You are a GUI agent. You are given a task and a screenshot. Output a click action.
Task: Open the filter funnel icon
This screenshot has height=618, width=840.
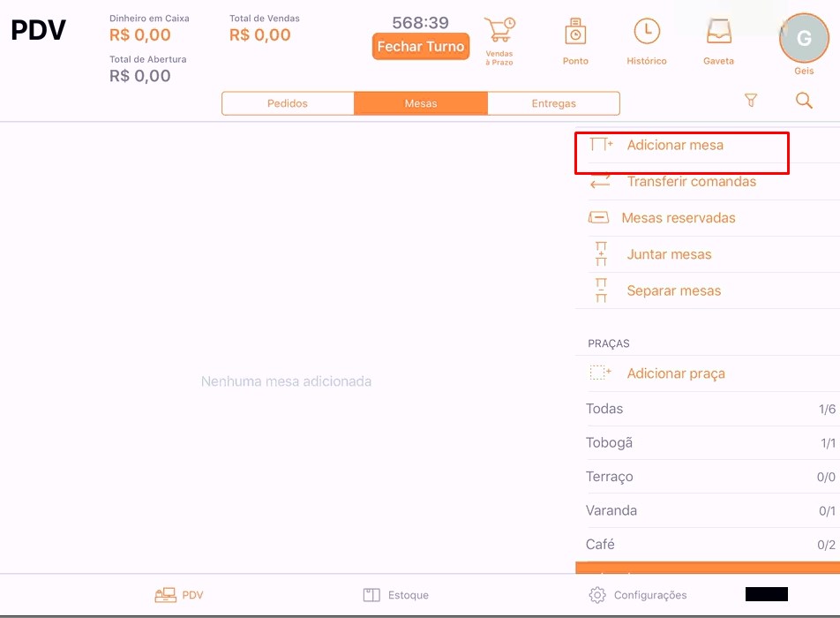(751, 101)
